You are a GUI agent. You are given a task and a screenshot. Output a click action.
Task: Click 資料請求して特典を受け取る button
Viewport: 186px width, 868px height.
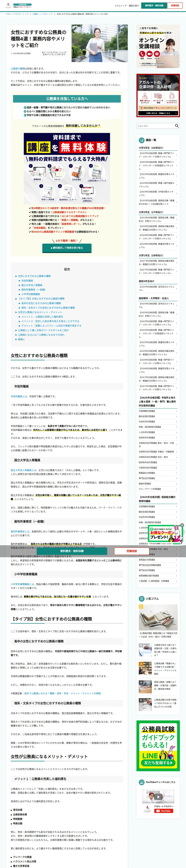(67, 248)
